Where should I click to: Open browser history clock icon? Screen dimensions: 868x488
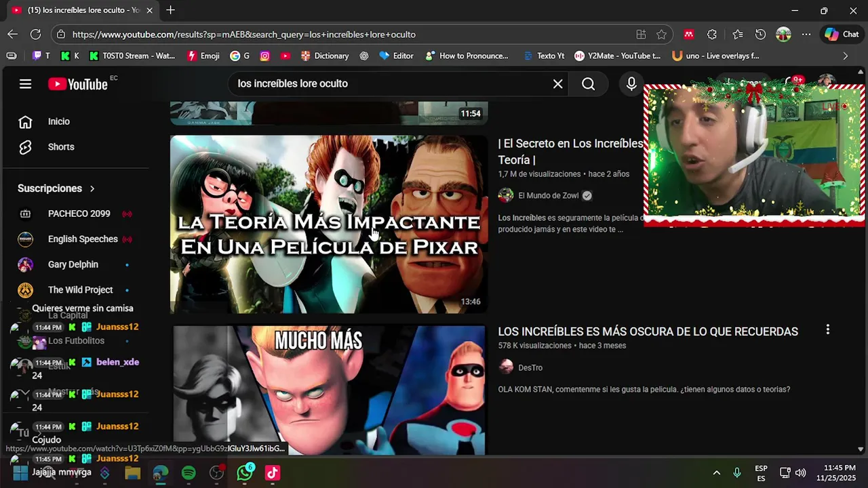click(760, 34)
